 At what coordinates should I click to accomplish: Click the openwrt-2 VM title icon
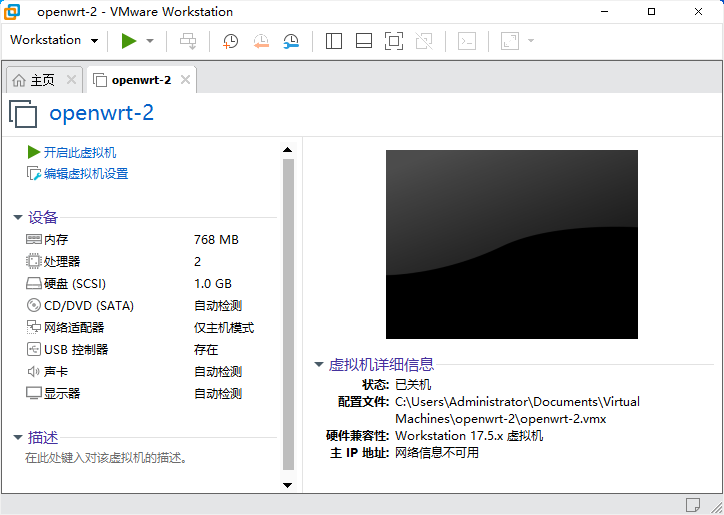[x=23, y=113]
